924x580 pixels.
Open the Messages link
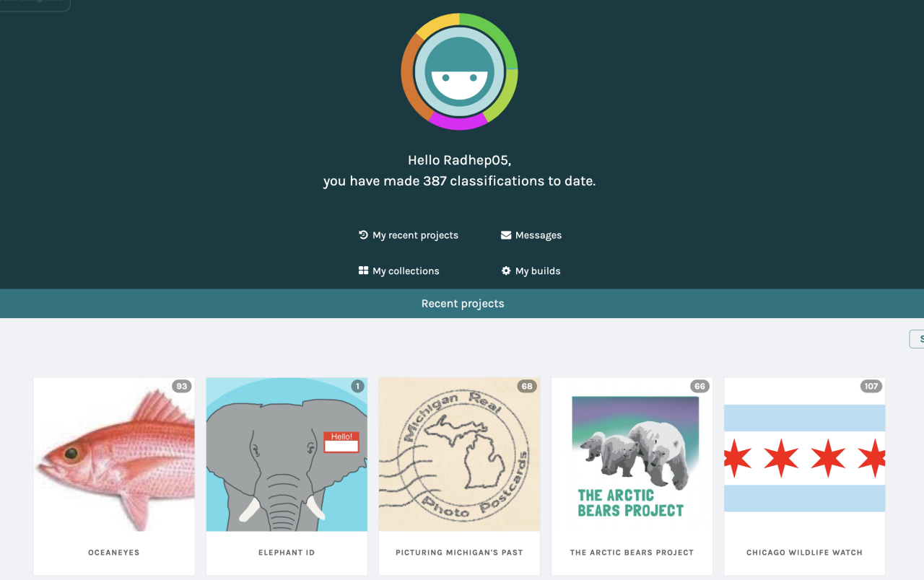point(539,235)
